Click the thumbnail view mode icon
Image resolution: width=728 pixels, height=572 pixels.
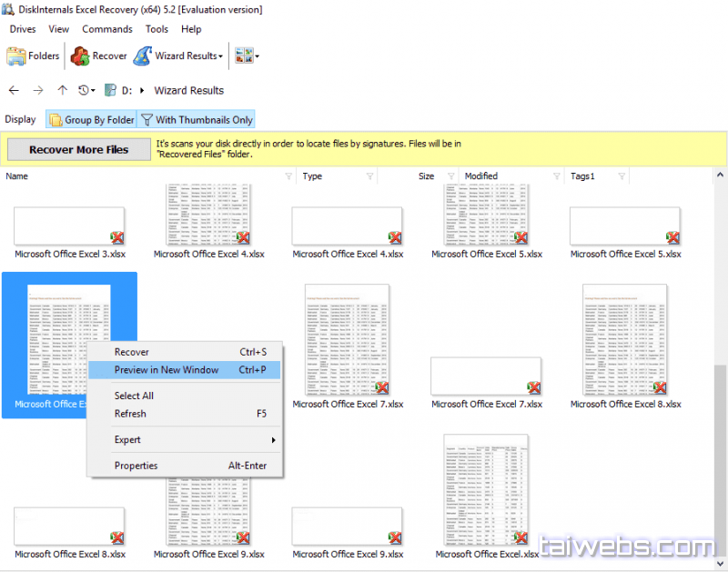(242, 55)
